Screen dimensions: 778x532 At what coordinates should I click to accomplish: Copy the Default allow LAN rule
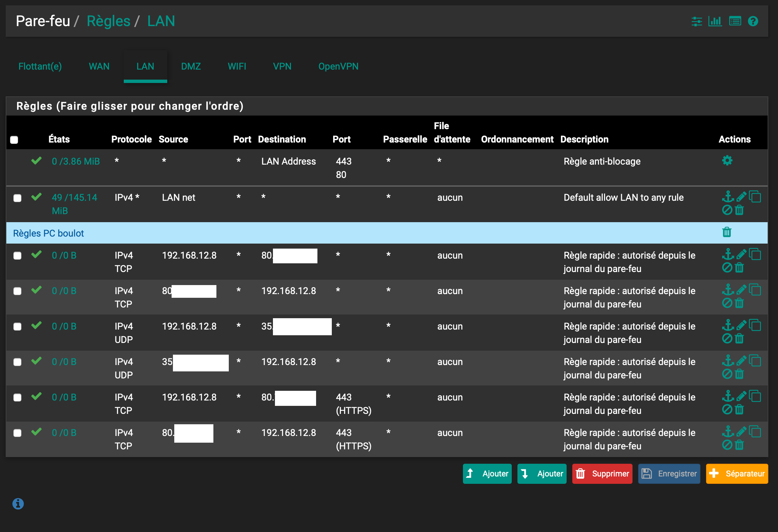(755, 197)
